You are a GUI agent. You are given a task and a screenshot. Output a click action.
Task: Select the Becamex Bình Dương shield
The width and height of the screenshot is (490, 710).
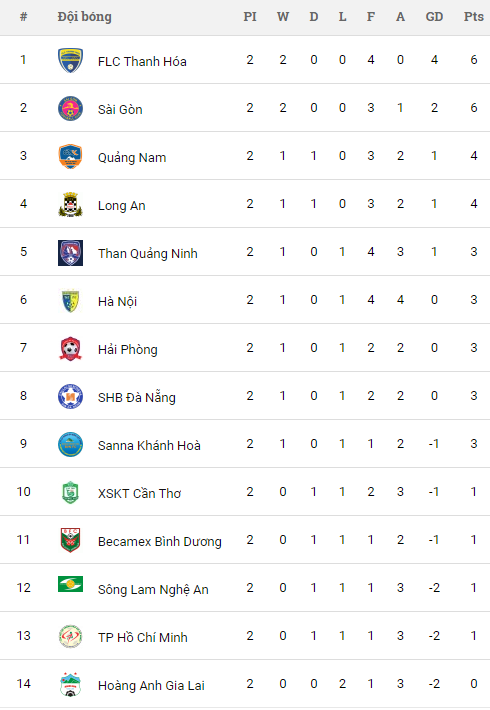point(70,540)
